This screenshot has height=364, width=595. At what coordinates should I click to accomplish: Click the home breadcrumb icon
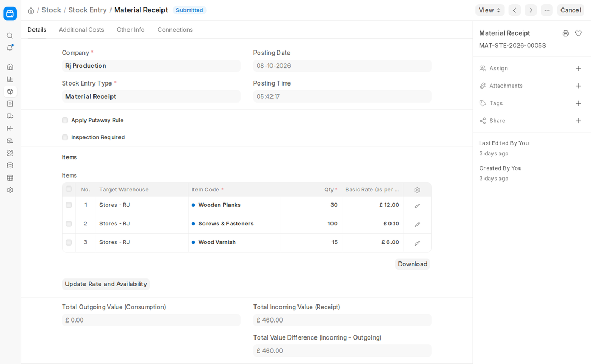[x=31, y=10]
